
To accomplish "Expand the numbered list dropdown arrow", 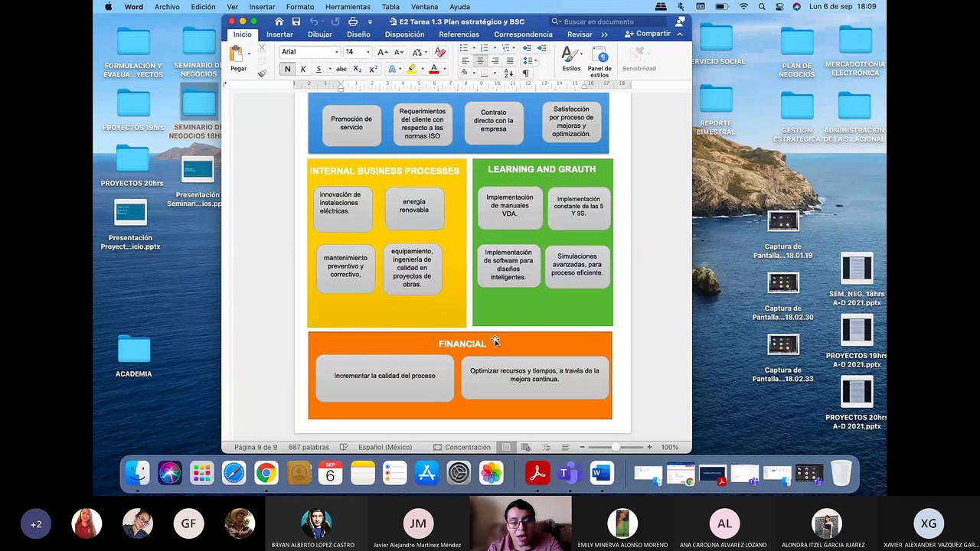I will [x=493, y=48].
